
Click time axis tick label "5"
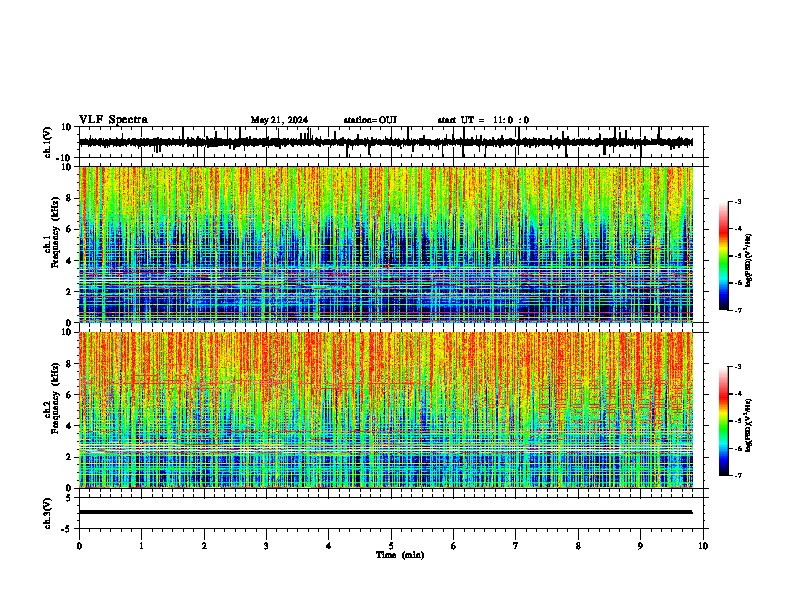(391, 546)
